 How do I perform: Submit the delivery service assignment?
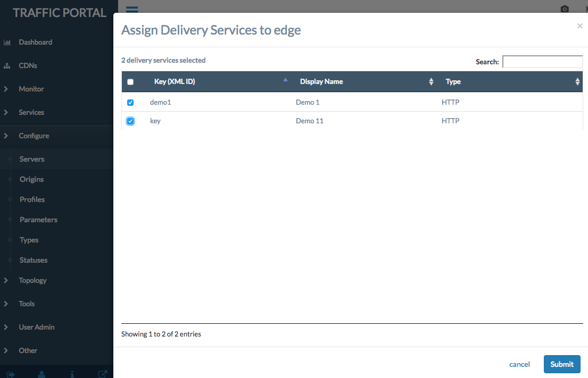[x=562, y=364]
